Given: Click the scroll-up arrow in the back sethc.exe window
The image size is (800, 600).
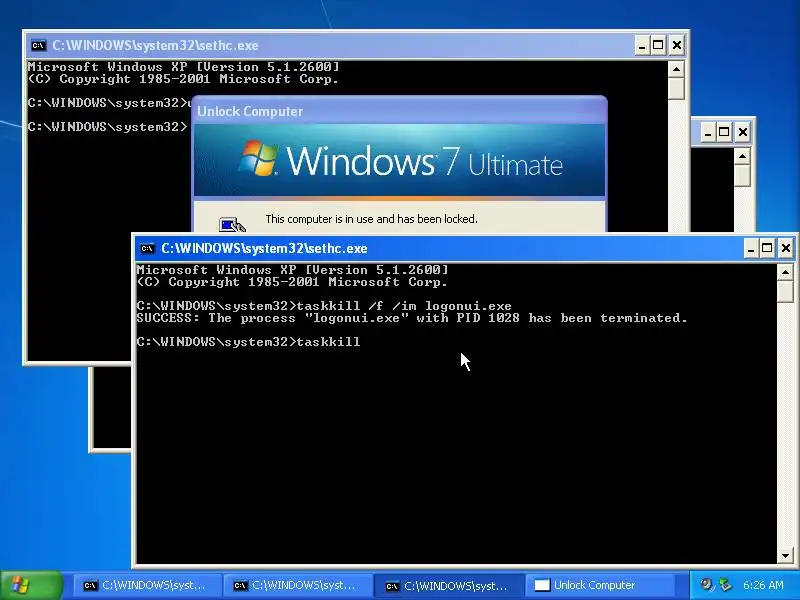Looking at the screenshot, I should coord(676,69).
